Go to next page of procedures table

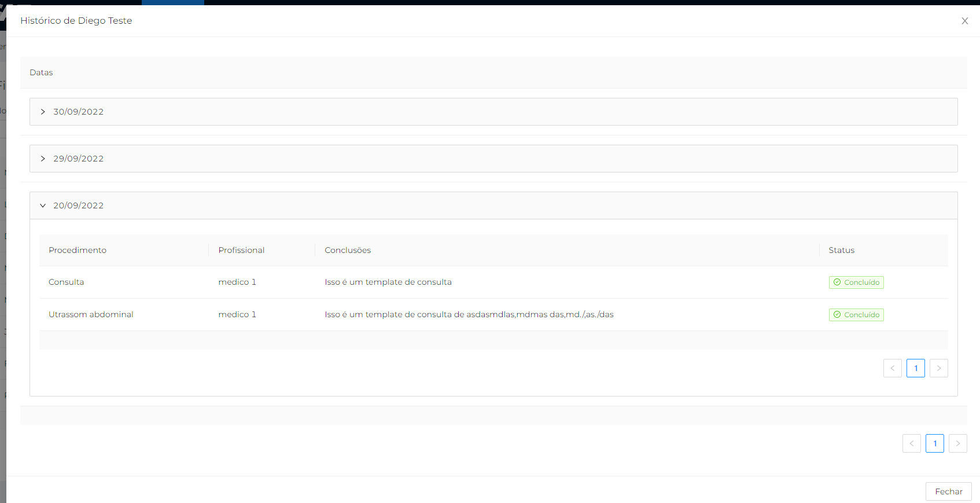coord(938,368)
